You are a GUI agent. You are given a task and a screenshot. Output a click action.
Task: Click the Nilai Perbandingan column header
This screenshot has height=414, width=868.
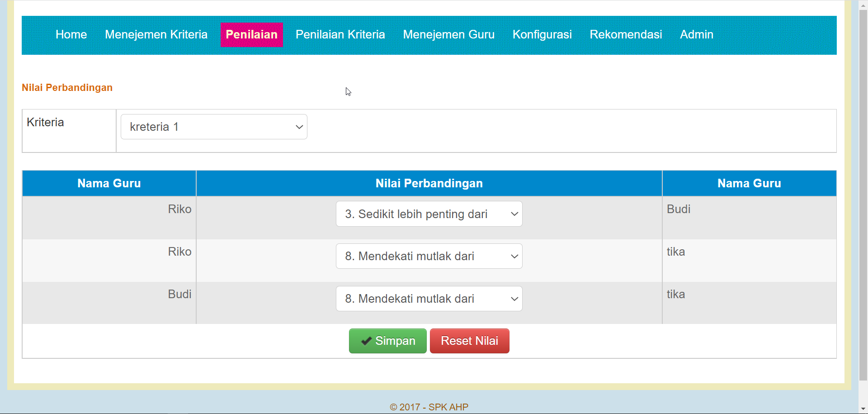click(x=429, y=183)
